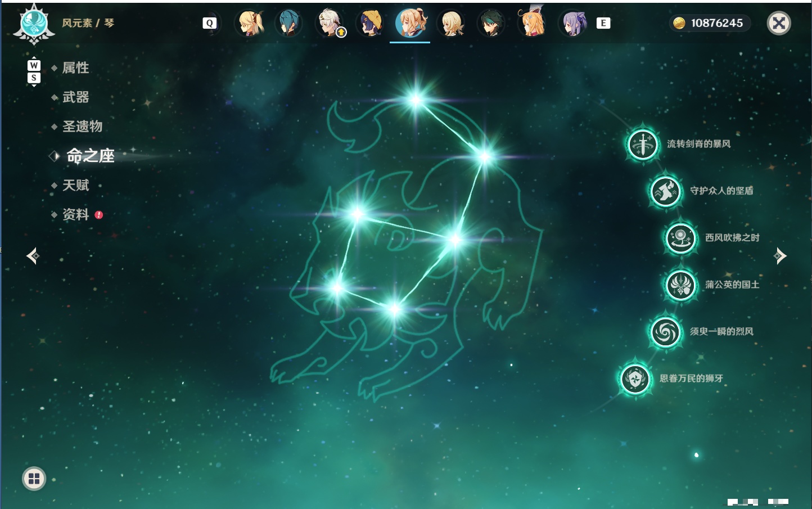Screen dimensions: 812x509
Task: Go to next character with right arrow
Action: point(780,256)
